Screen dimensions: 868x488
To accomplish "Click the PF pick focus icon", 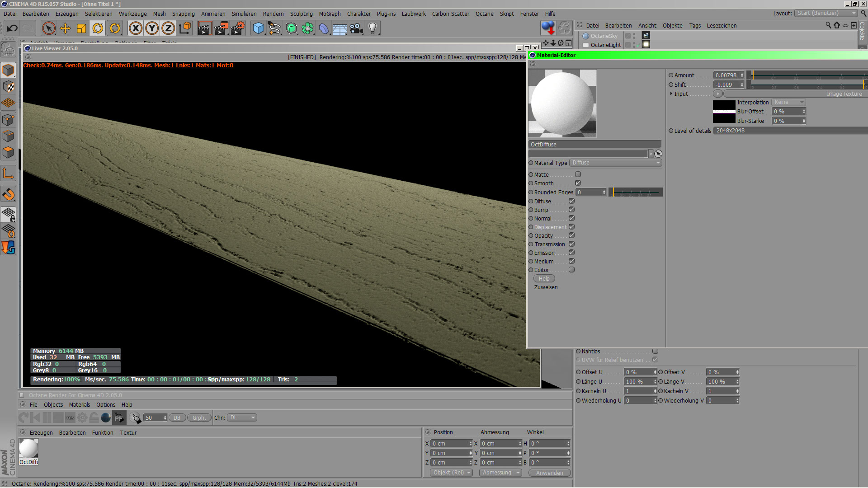I will [x=119, y=418].
